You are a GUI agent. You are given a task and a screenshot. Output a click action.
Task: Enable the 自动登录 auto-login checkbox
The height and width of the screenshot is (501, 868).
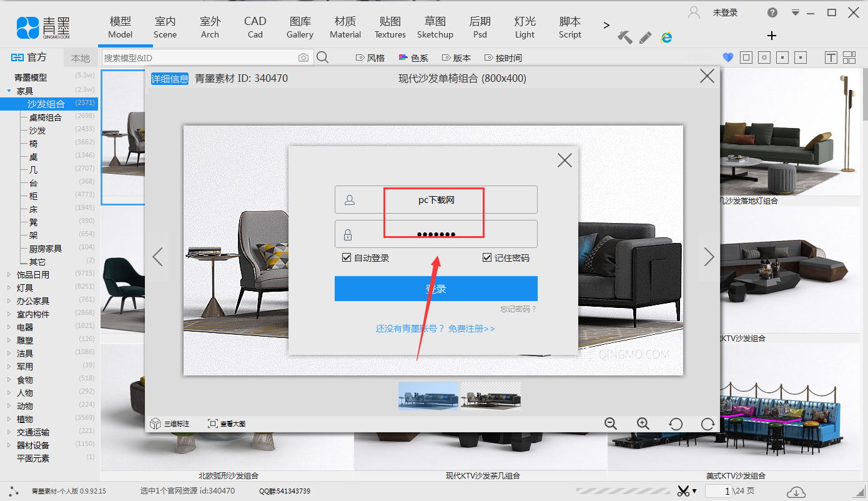point(347,257)
